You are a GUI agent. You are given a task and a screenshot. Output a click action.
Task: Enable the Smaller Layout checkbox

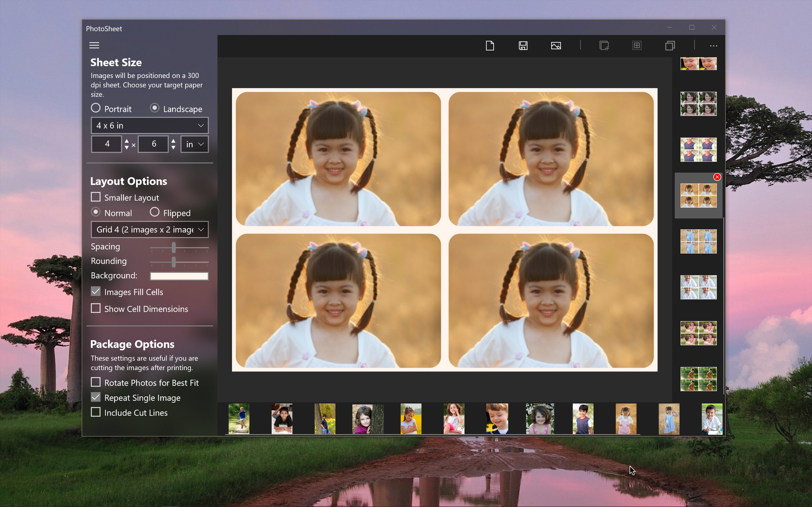coord(96,197)
